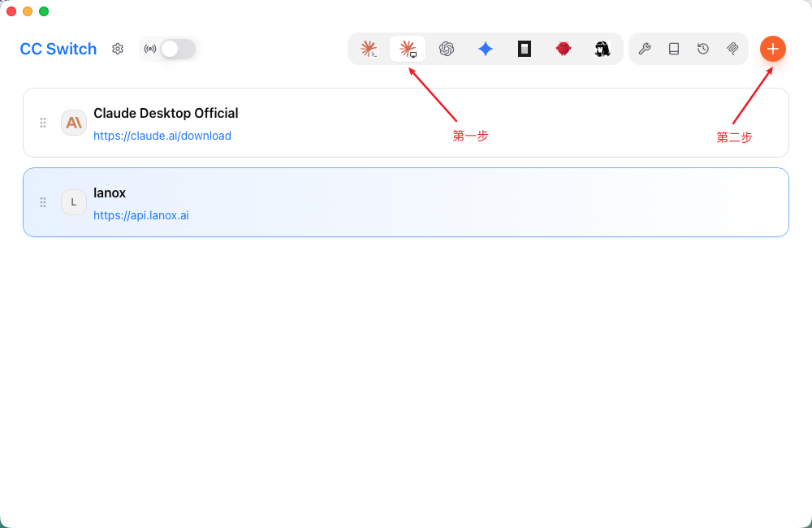Choose the red creature app icon
Viewport: 812px width, 528px height.
[x=563, y=49]
